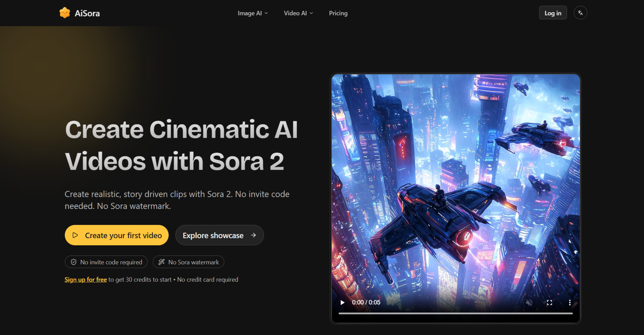Open the AiSora brand name link
This screenshot has height=335, width=644.
coord(87,13)
